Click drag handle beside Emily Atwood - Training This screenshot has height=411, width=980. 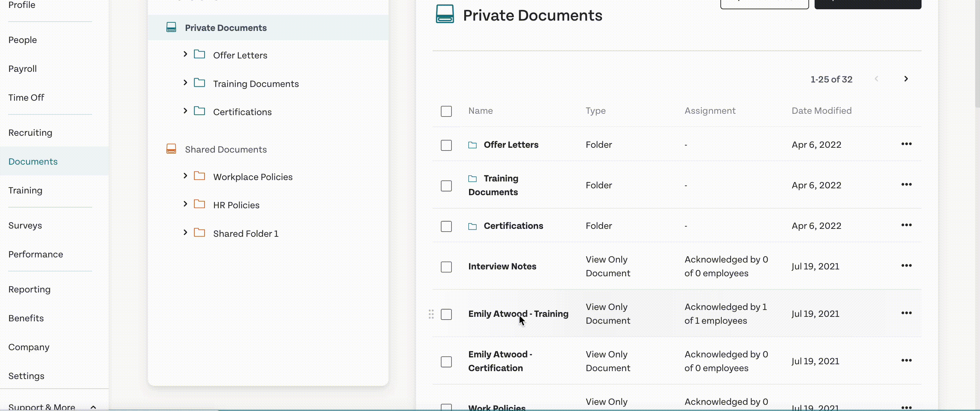pyautogui.click(x=431, y=314)
